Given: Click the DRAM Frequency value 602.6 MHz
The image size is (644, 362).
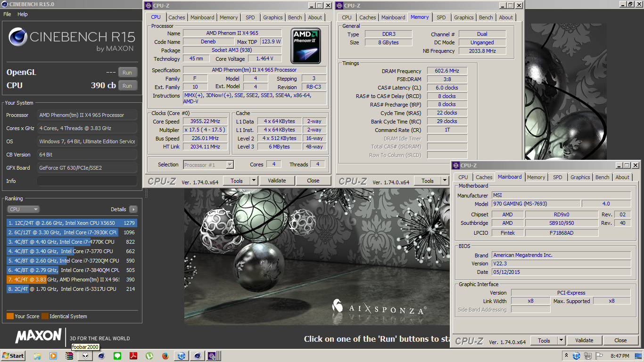Looking at the screenshot, I should (447, 71).
